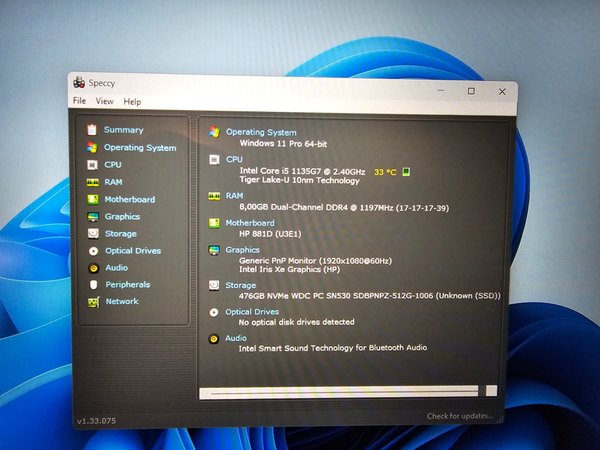Click the Speccy app icon in title bar

(79, 82)
